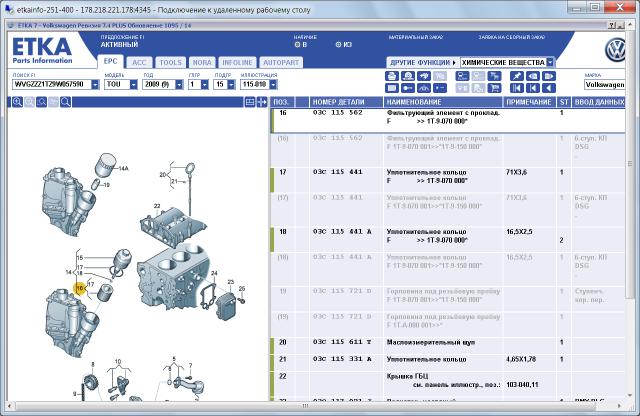Click the Volkswagen logo at top right

coord(615,50)
